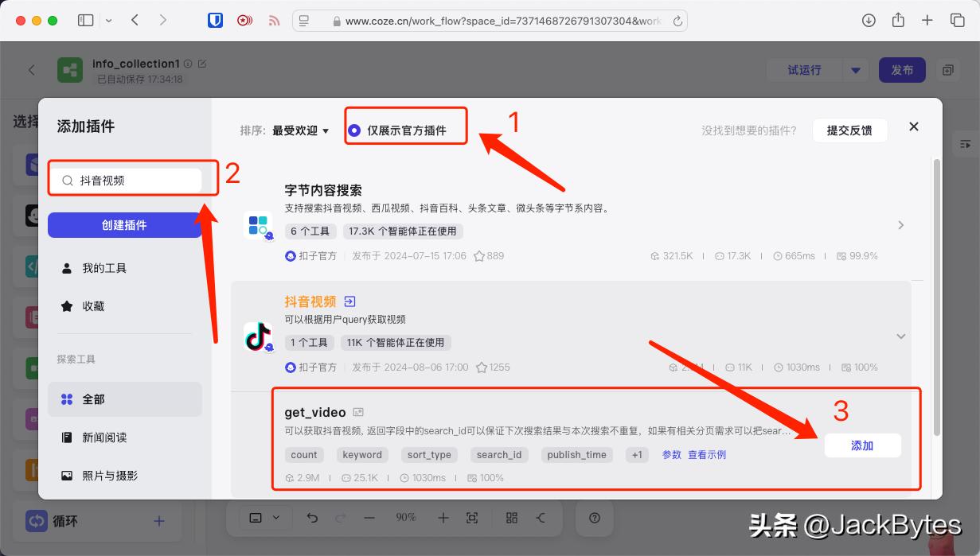Click the star icon beside 1255
This screenshot has width=980, height=556.
coord(481,367)
